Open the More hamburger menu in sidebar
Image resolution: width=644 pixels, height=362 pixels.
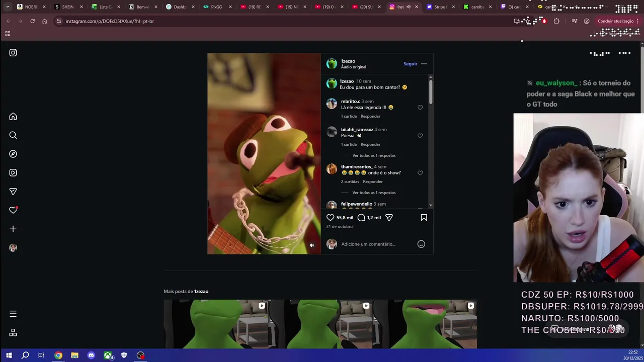tap(13, 314)
